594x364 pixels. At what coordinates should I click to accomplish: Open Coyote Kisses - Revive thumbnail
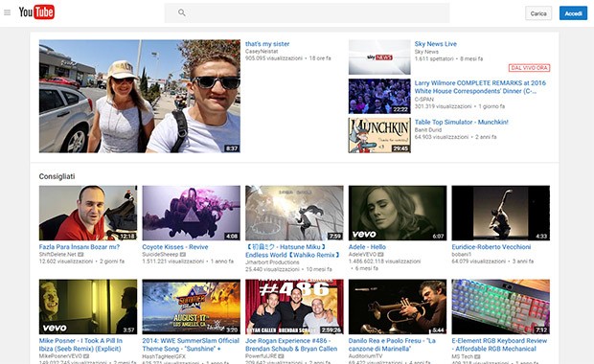pos(191,213)
